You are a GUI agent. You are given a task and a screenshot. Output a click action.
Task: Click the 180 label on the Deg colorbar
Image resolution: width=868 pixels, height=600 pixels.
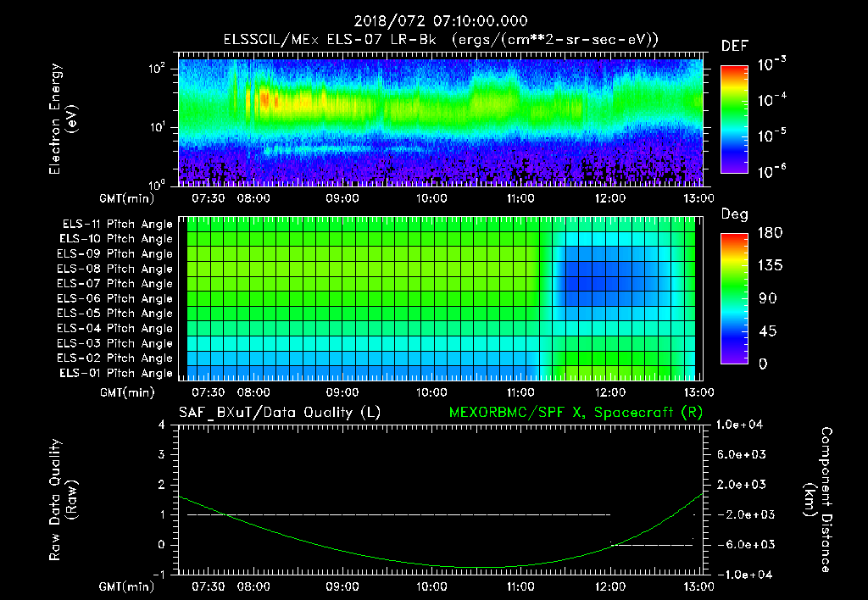[x=770, y=233]
